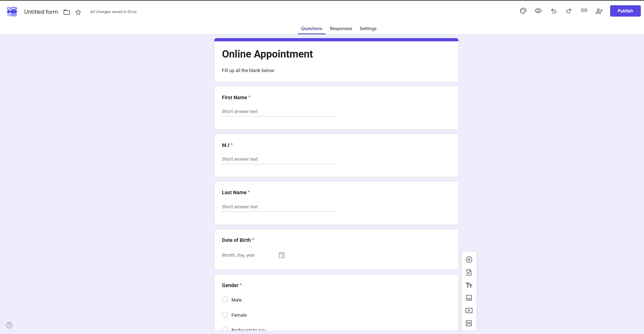Select the Male radio option
This screenshot has width=644, height=334.
coord(225,299)
